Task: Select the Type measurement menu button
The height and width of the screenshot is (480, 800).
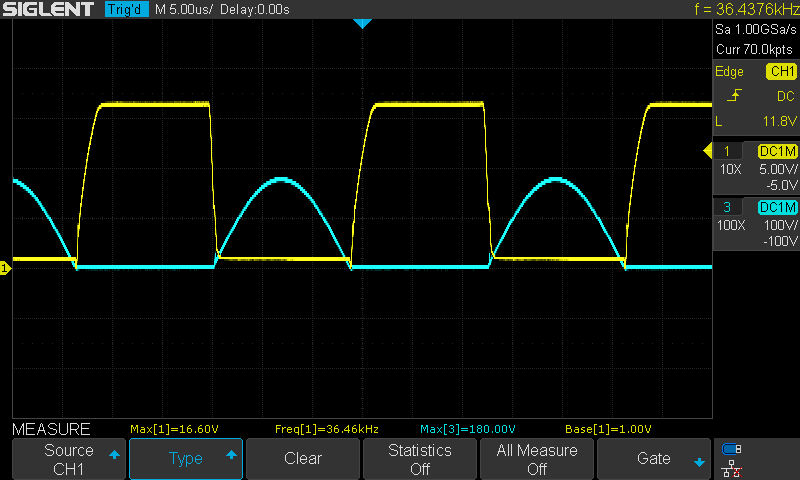Action: pos(186,459)
